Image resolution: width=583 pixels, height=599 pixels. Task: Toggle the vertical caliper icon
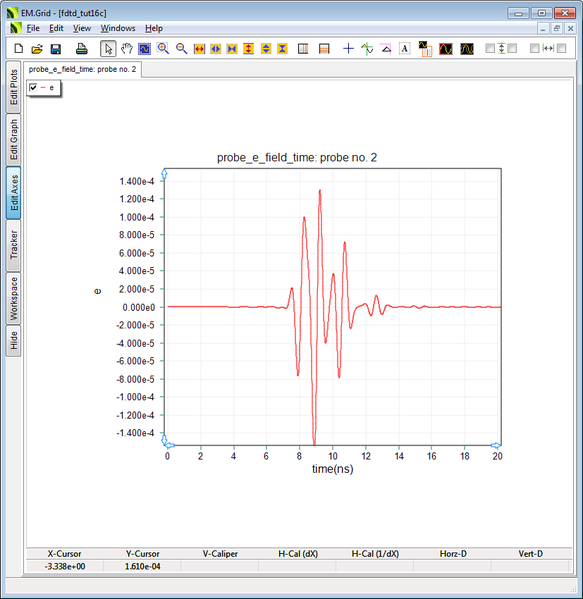(x=303, y=49)
